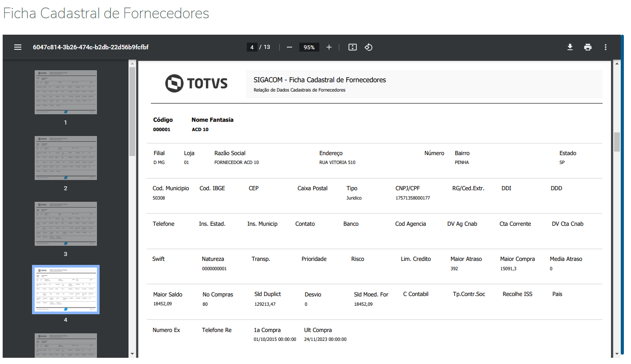Click 'SIGACOM - Ficha Cadastral de Fornecedores' heading
This screenshot has height=364, width=631.
320,80
